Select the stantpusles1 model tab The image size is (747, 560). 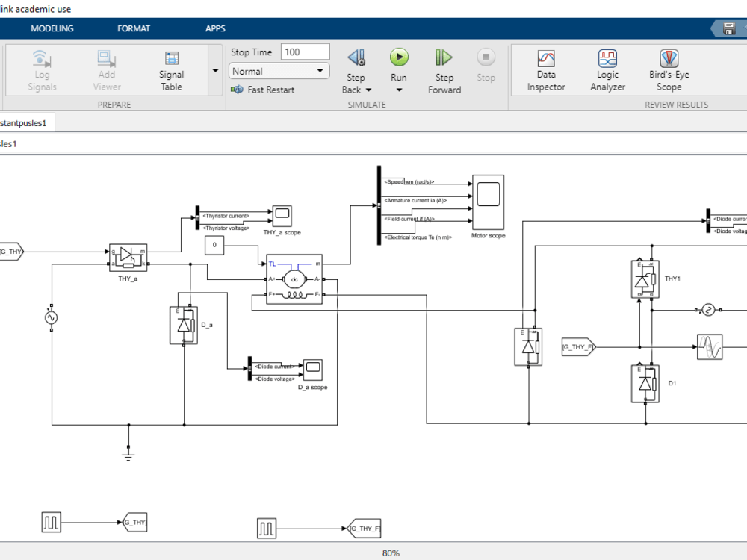click(x=26, y=122)
